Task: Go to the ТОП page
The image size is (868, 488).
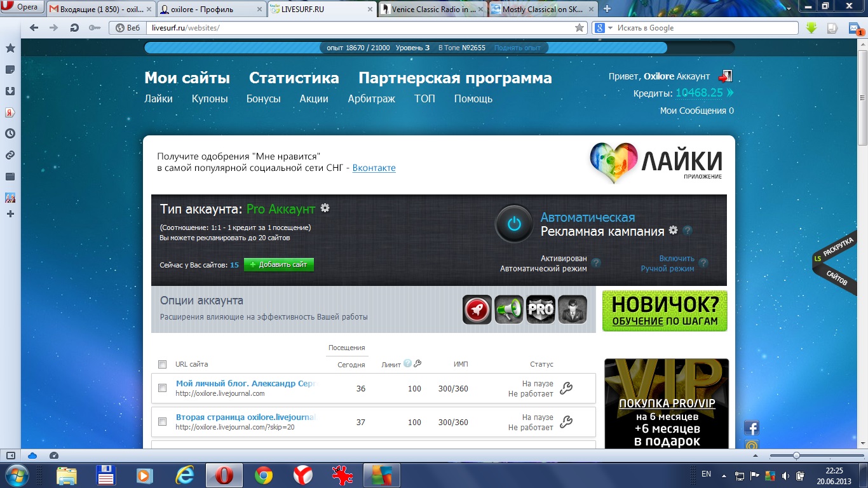Action: (424, 98)
